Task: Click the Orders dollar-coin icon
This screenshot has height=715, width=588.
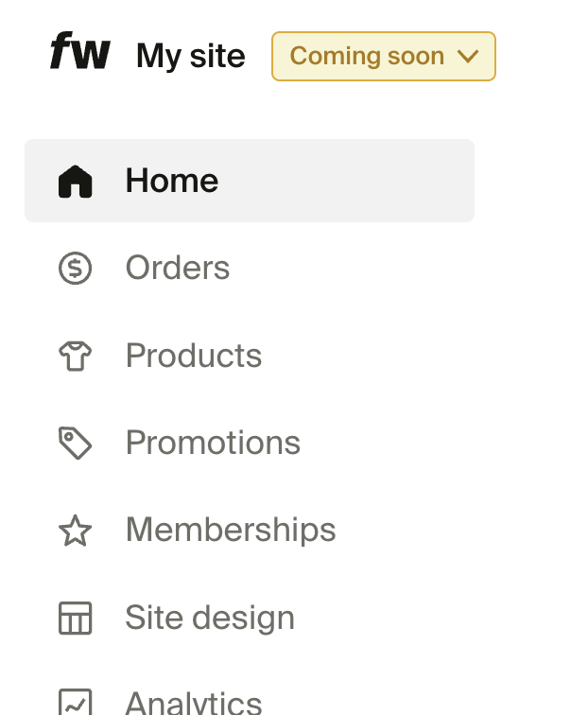Action: [x=76, y=269]
